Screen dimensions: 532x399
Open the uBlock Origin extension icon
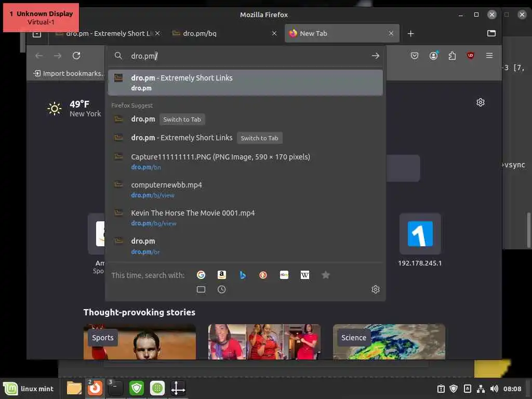click(471, 56)
